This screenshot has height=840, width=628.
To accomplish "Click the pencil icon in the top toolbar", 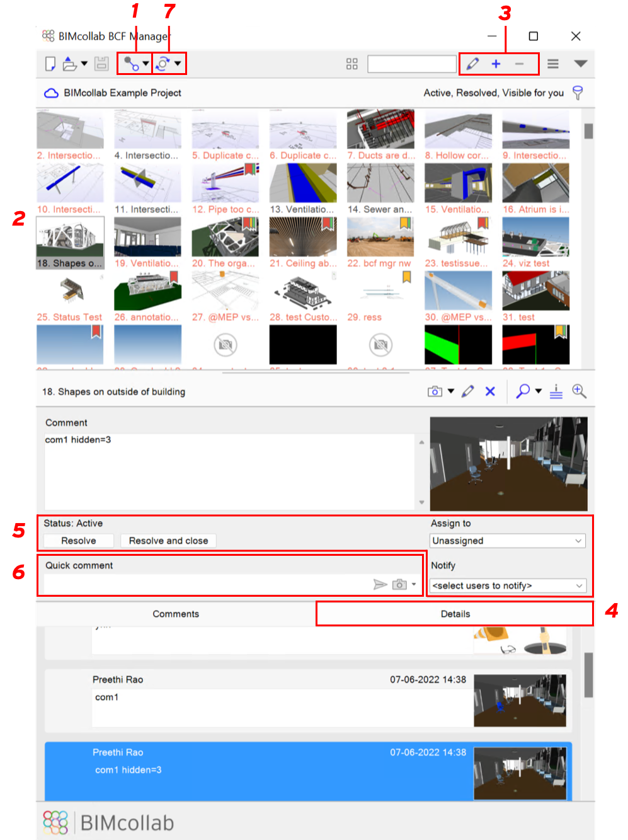I will click(x=472, y=64).
